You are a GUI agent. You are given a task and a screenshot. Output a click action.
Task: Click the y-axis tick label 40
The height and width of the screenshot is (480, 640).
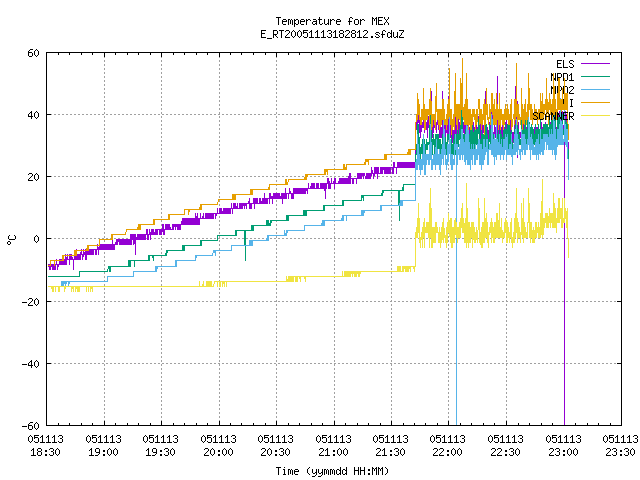pos(33,115)
